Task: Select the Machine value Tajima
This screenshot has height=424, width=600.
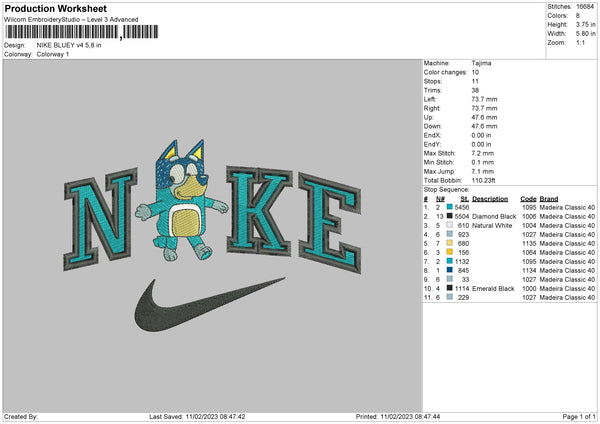Action: pyautogui.click(x=481, y=63)
